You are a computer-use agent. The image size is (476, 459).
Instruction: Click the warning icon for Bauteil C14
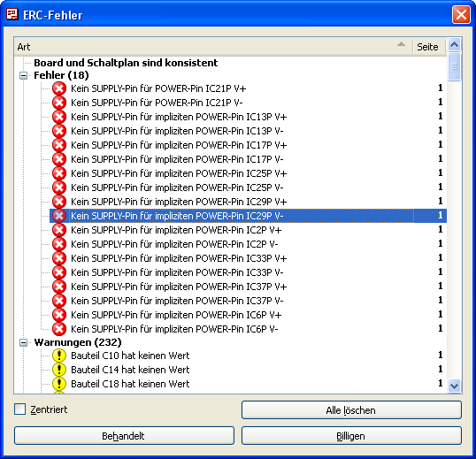tap(59, 370)
